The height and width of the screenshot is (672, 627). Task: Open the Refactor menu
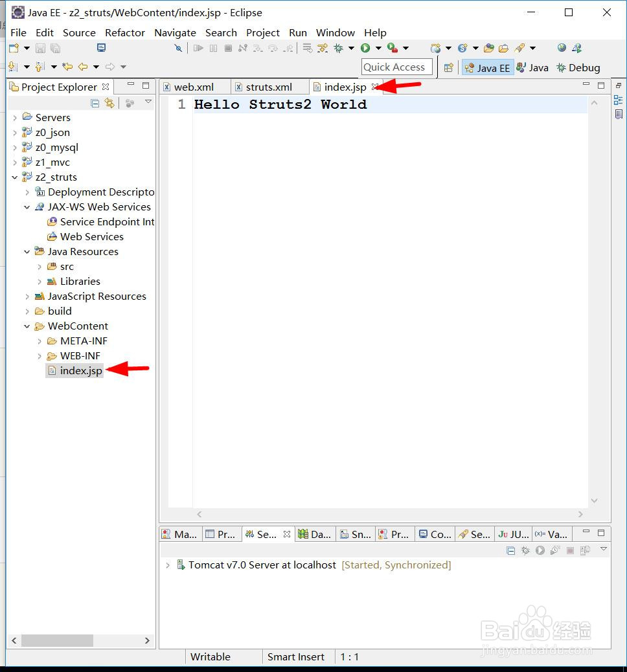click(125, 32)
